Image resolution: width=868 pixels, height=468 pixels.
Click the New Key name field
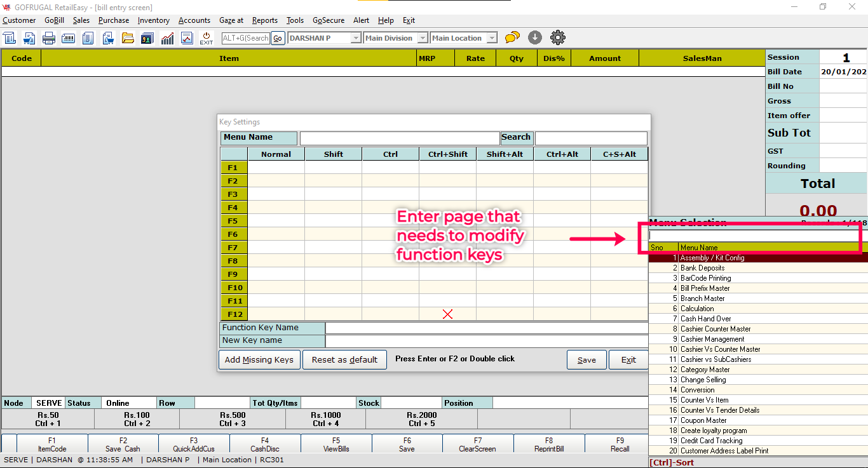tap(487, 341)
